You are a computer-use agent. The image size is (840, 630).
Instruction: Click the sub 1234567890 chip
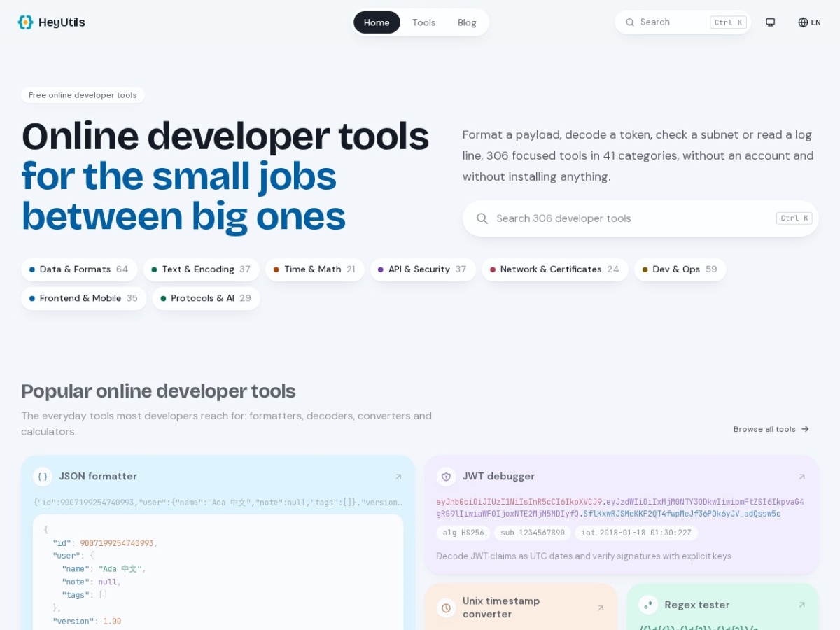532,533
